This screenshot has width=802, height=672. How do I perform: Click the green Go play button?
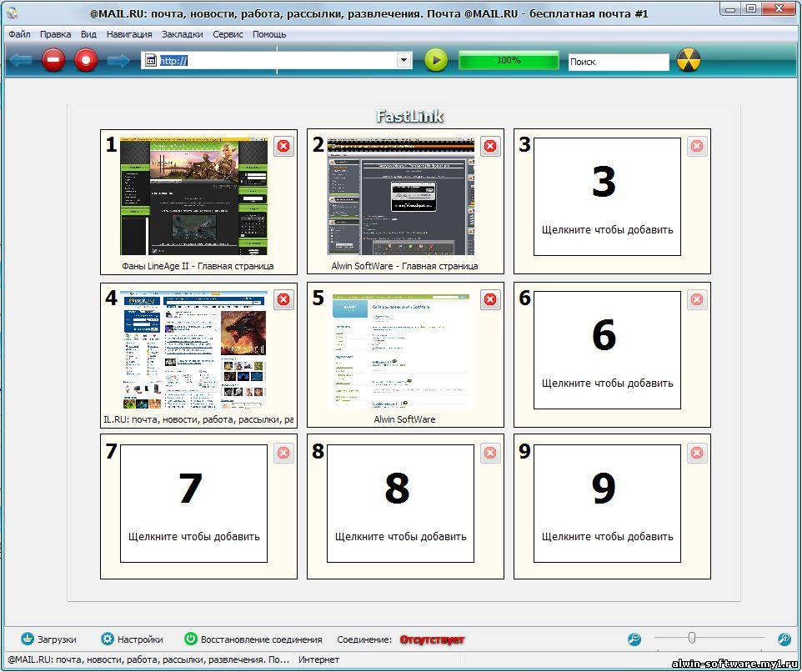click(436, 60)
